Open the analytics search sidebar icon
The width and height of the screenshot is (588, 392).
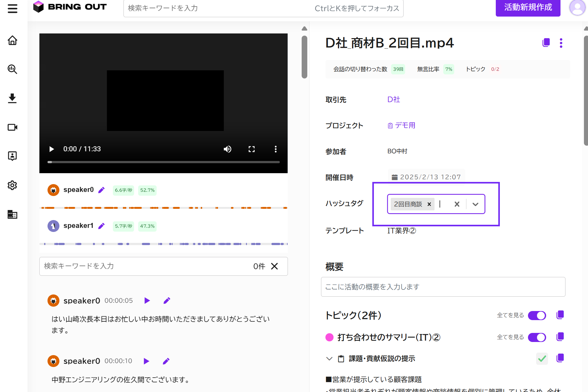click(13, 69)
